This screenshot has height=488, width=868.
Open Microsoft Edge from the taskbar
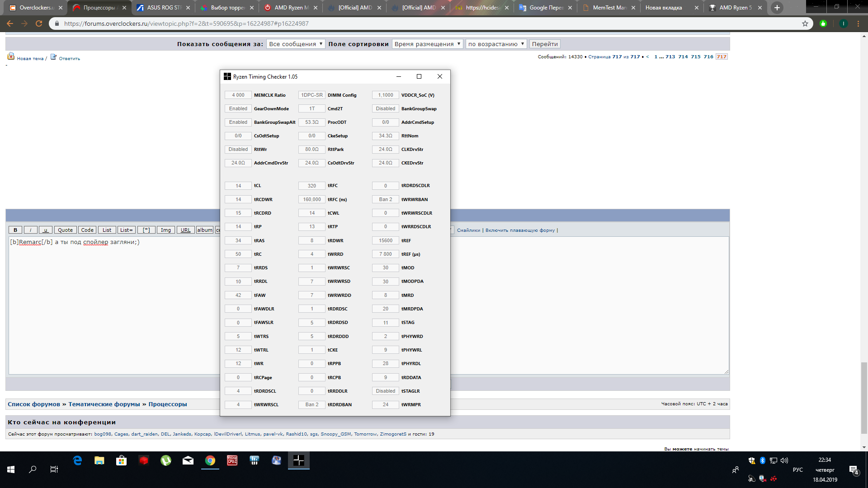click(77, 460)
